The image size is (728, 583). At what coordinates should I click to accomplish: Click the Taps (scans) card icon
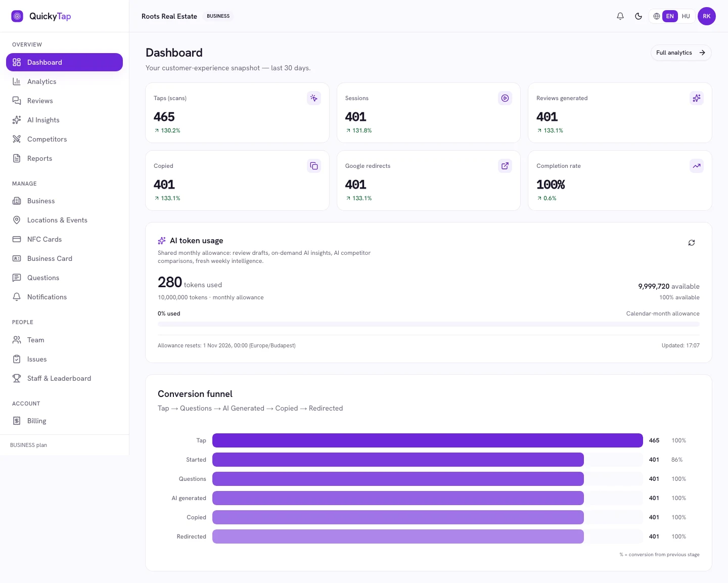(314, 98)
